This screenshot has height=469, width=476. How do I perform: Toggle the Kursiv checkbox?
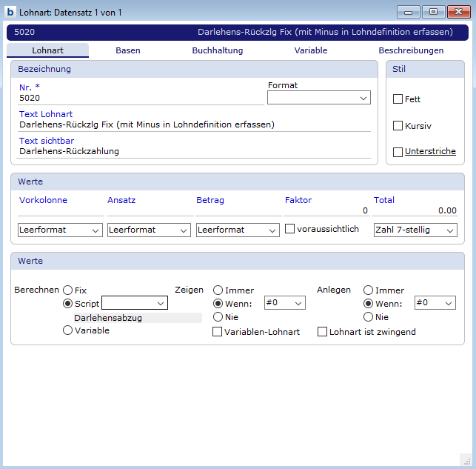(398, 126)
